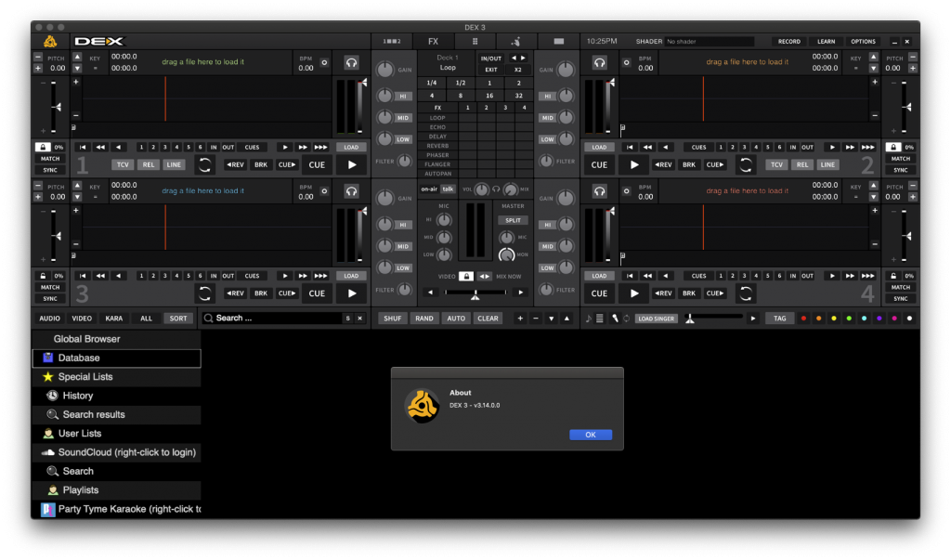
Task: Toggle deck 1 headphone cue icon
Action: 351,62
